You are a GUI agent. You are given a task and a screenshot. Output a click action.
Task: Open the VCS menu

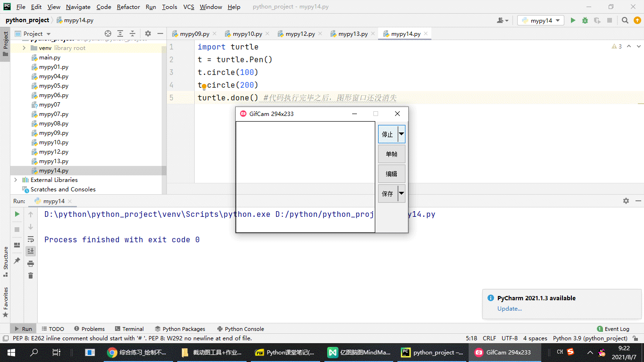(189, 7)
